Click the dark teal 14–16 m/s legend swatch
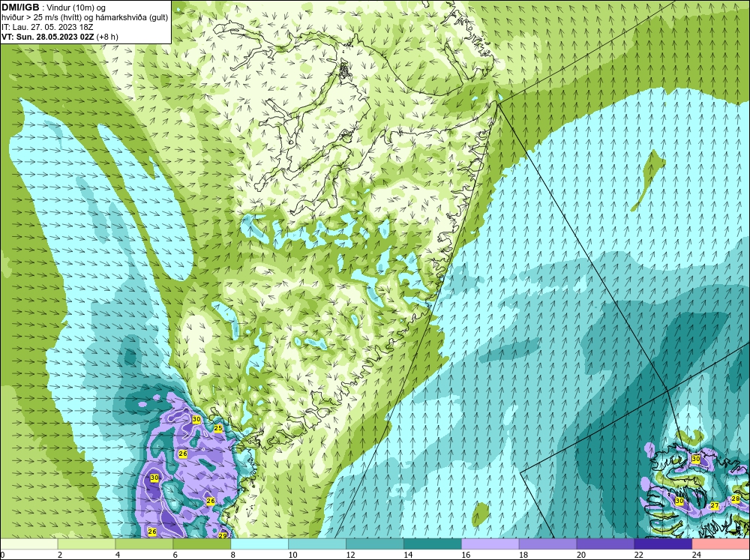The height and width of the screenshot is (560, 750). 433,544
